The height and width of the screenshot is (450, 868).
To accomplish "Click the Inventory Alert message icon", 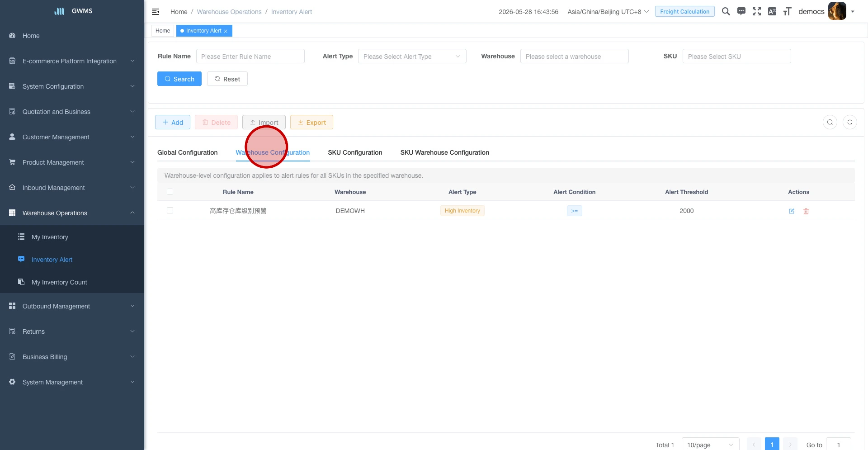I will coord(21,259).
